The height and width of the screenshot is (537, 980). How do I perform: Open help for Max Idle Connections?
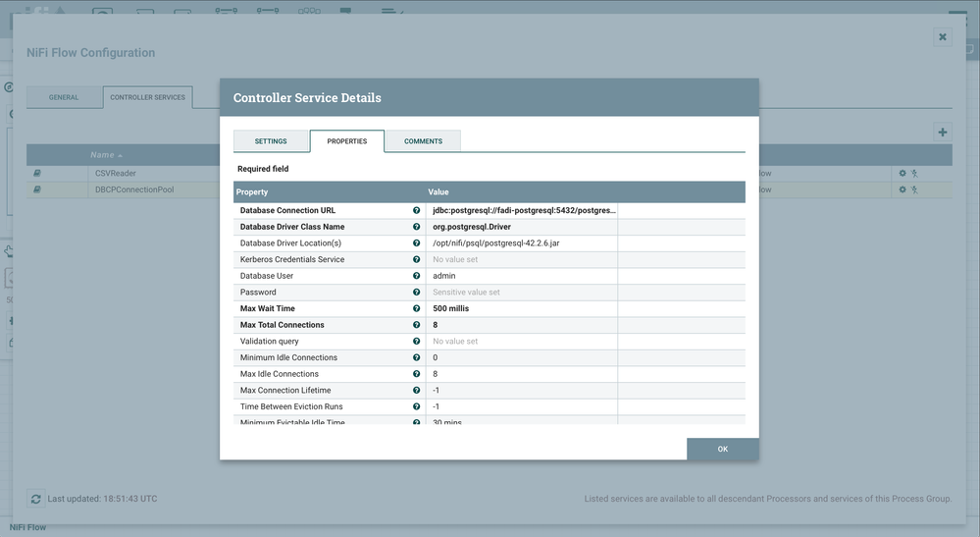pyautogui.click(x=416, y=374)
